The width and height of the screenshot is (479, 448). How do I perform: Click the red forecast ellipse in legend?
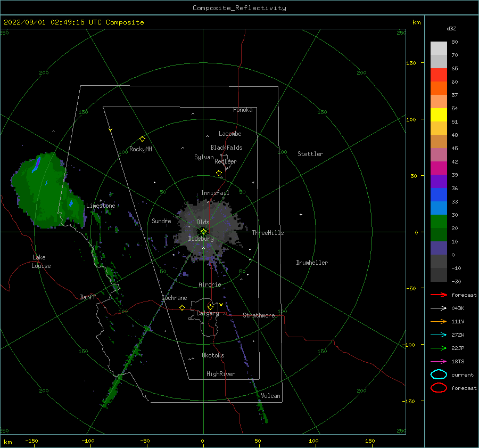click(x=439, y=388)
